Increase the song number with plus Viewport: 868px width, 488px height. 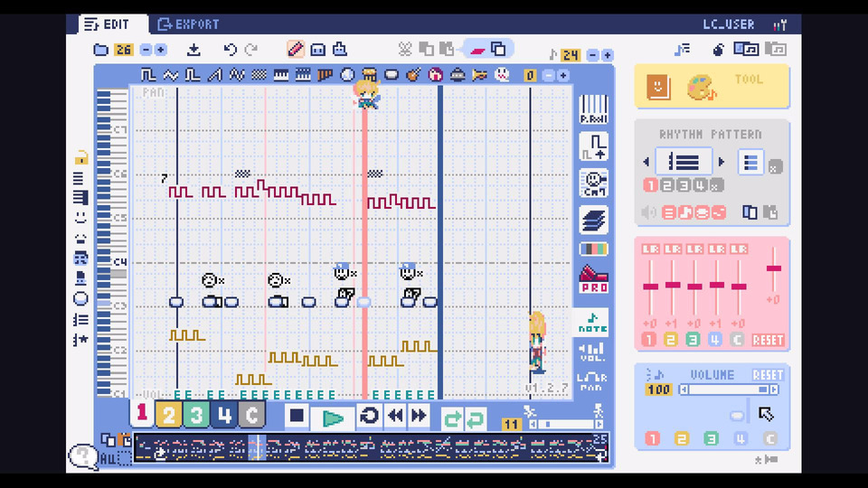pyautogui.click(x=161, y=50)
